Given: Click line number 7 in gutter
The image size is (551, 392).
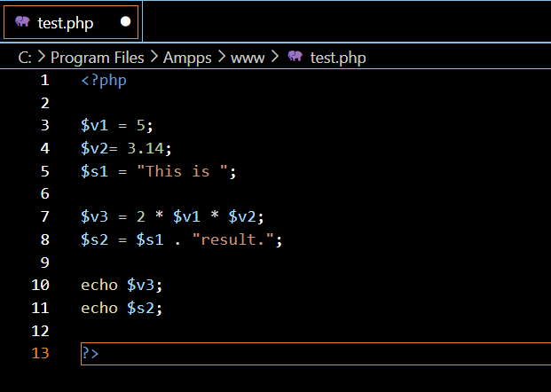Looking at the screenshot, I should coord(44,216).
